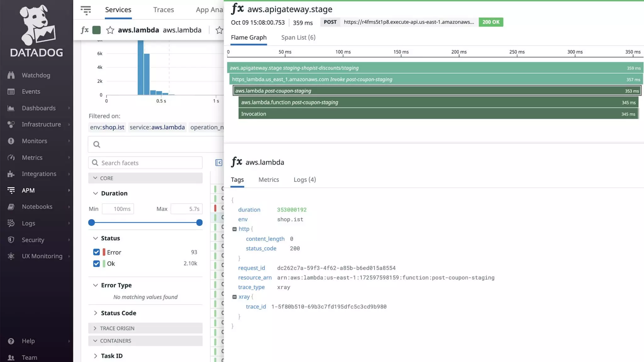The height and width of the screenshot is (362, 644).
Task: Select the aws.lambda.function span bar
Action: point(438,102)
